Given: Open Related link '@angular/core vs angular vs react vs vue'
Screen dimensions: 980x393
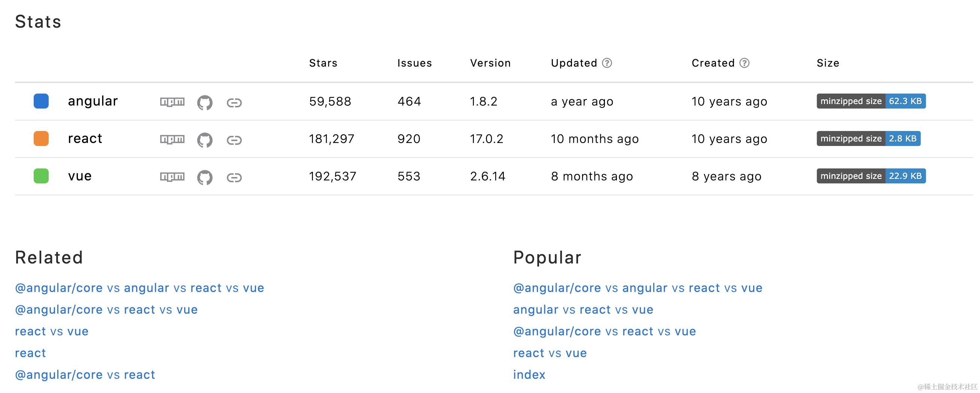Looking at the screenshot, I should [x=139, y=288].
